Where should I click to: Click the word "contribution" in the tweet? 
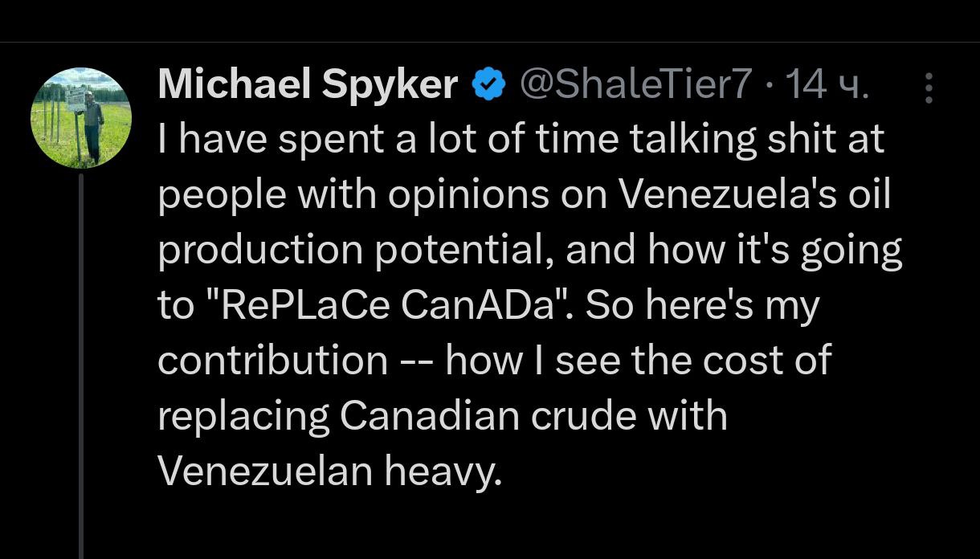pyautogui.click(x=273, y=361)
